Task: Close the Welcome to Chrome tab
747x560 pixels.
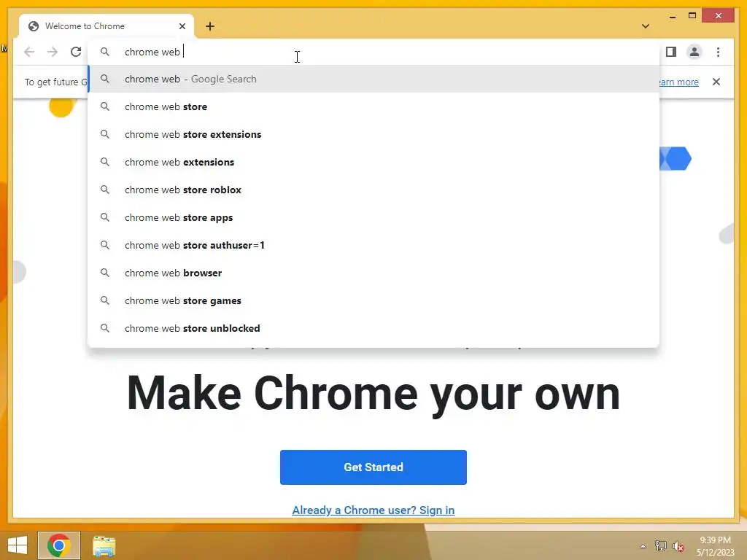Action: (x=182, y=26)
